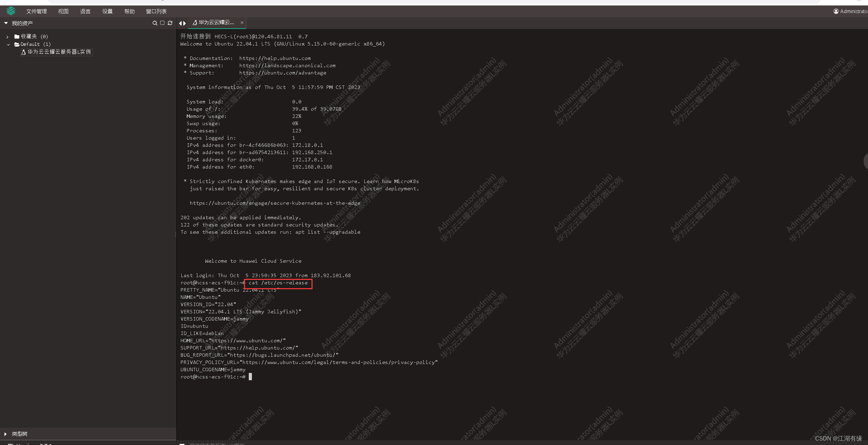Open the Administrator user account menu
Viewport: 868px width, 445px height.
(x=850, y=11)
